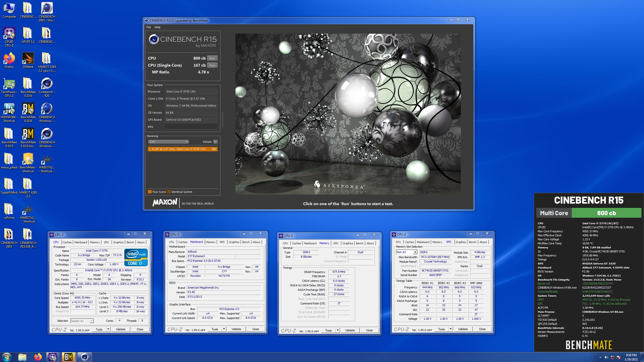
Task: Run the CPU (Single Core) test
Action: point(212,65)
